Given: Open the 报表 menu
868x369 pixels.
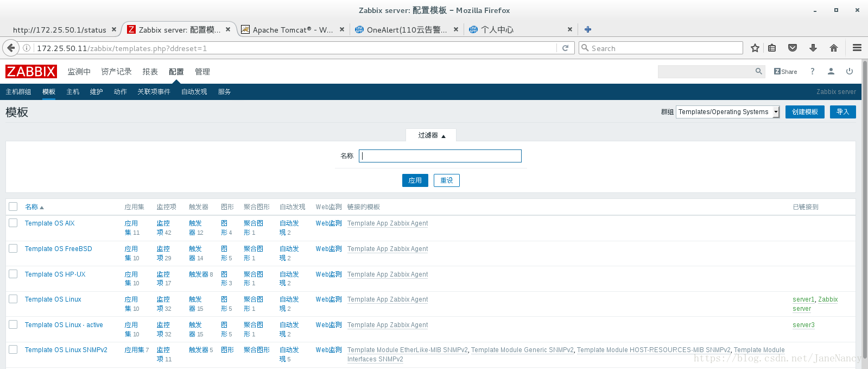Looking at the screenshot, I should point(150,71).
